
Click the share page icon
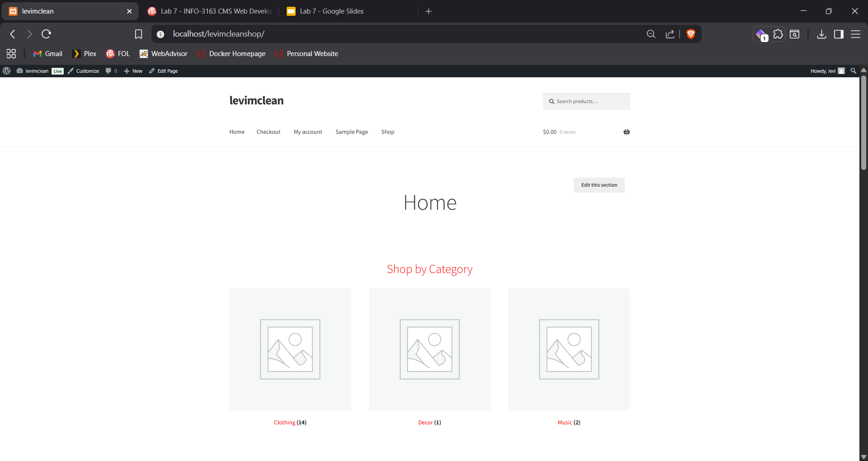pos(670,34)
